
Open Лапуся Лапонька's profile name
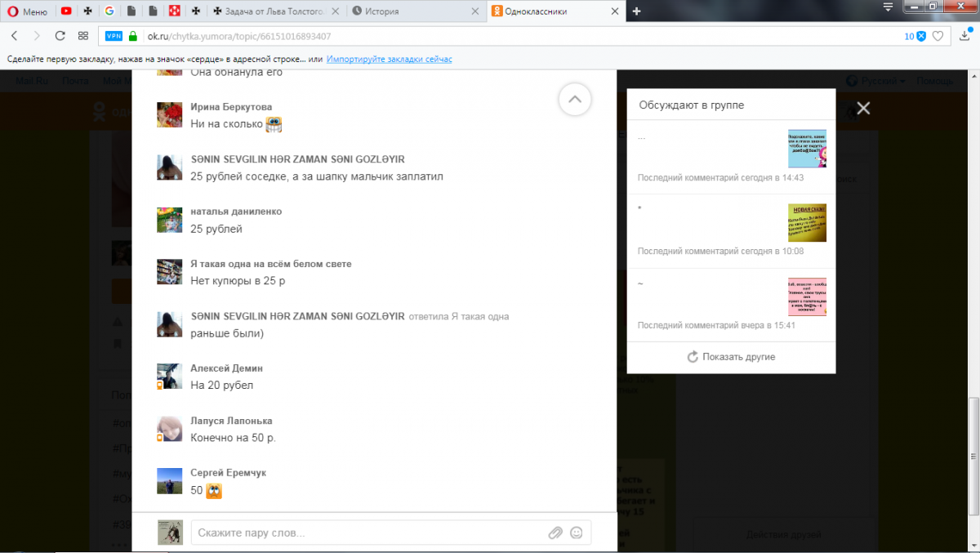tap(231, 421)
